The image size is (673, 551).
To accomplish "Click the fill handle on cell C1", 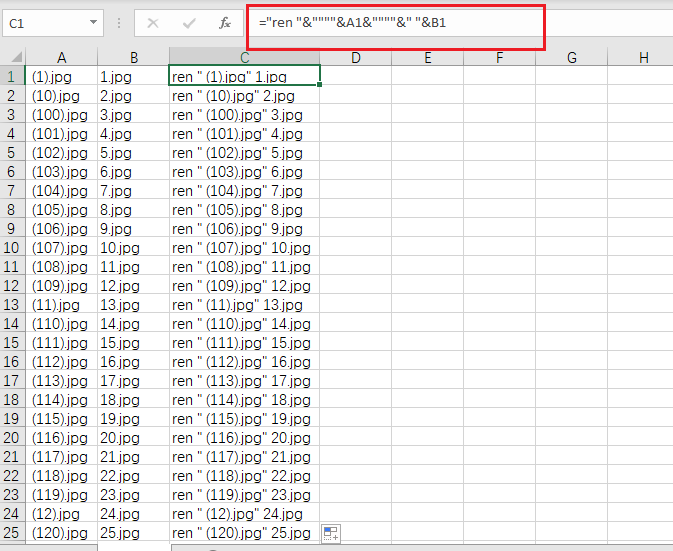I will tap(320, 85).
